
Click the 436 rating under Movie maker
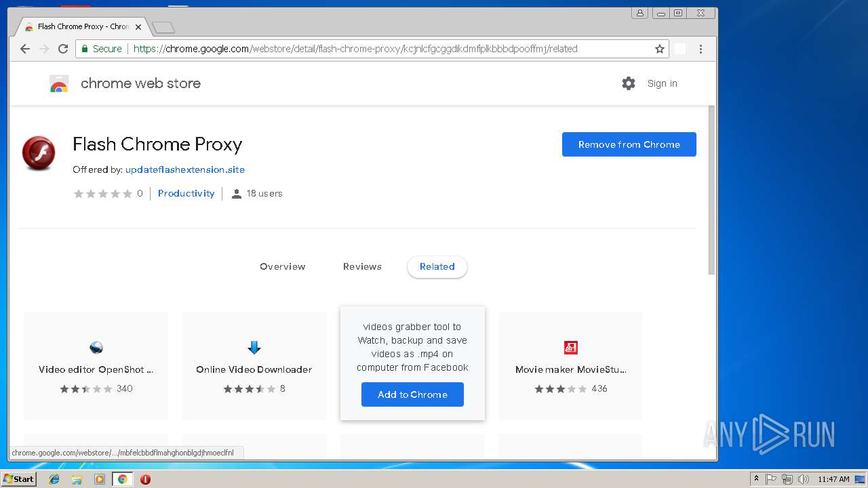599,388
